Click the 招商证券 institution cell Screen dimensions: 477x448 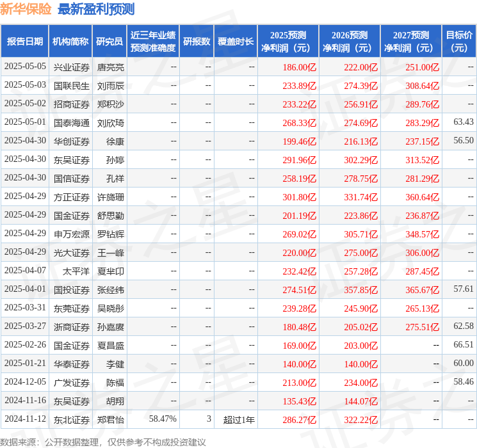(x=72, y=104)
